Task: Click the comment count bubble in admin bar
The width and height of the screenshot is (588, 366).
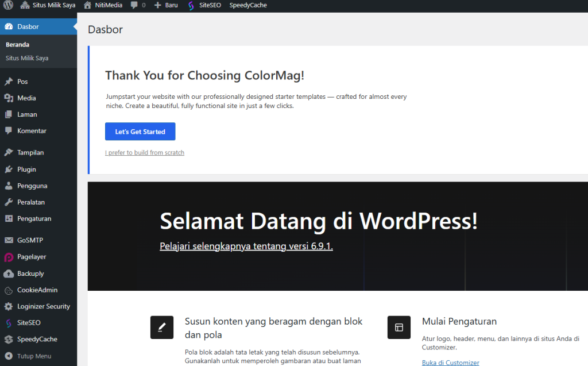Action: [x=134, y=5]
